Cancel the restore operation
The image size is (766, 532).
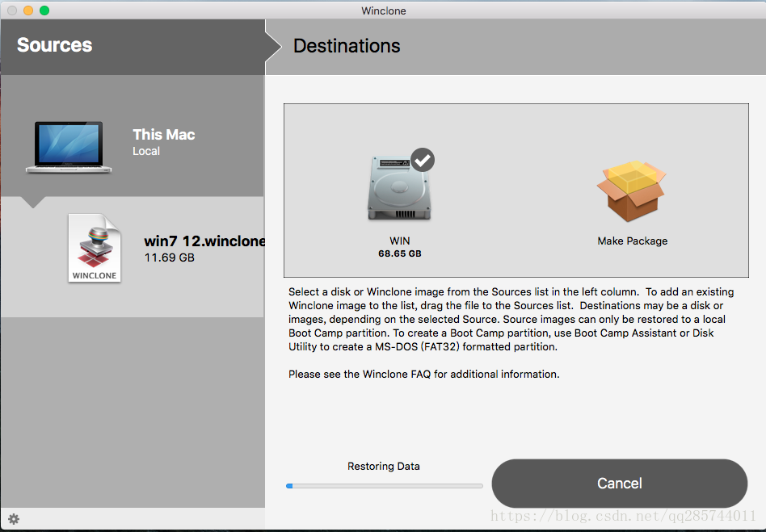(620, 484)
